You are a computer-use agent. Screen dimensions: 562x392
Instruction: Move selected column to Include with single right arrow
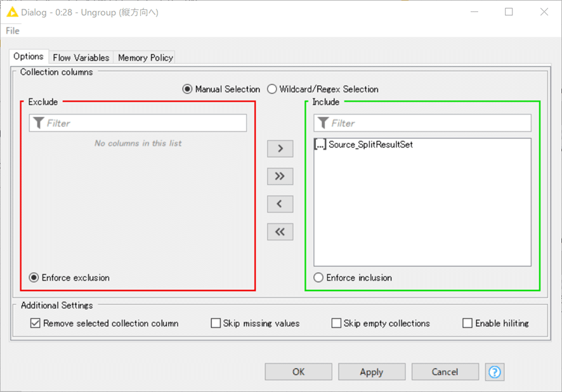coord(280,148)
